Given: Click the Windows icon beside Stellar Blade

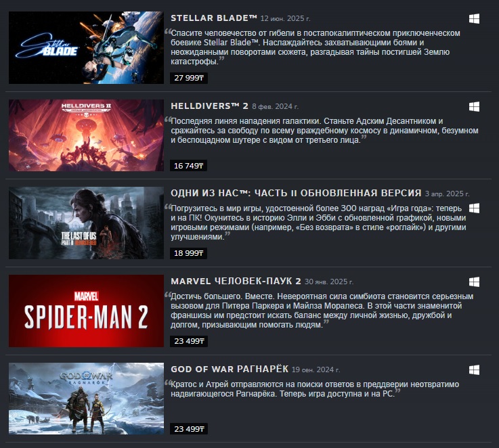Looking at the screenshot, I should [x=474, y=19].
